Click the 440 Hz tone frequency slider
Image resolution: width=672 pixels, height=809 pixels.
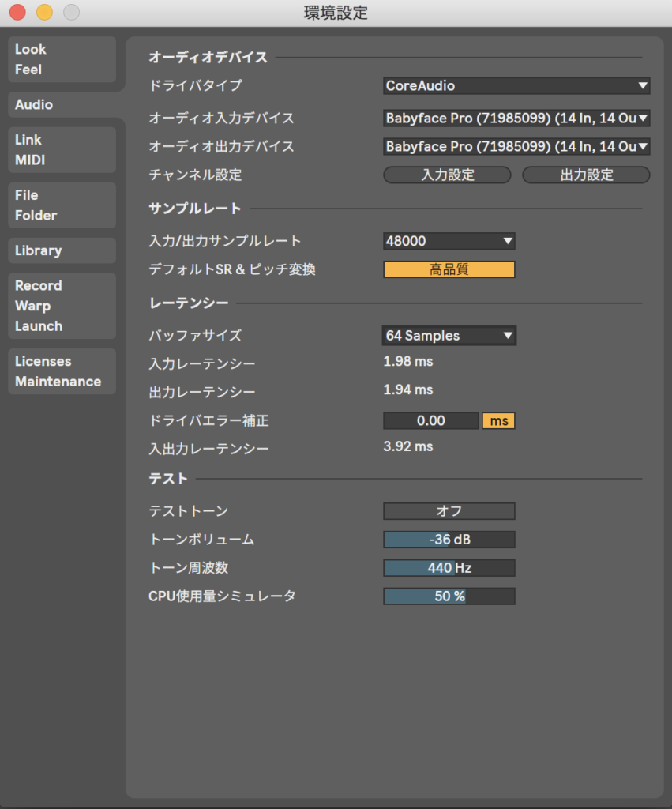(449, 568)
